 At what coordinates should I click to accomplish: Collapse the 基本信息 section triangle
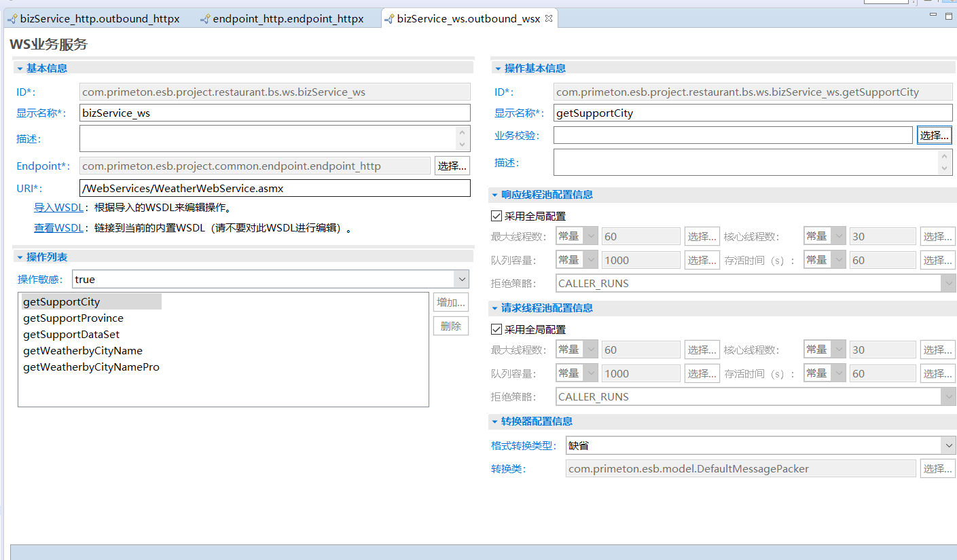pyautogui.click(x=20, y=68)
